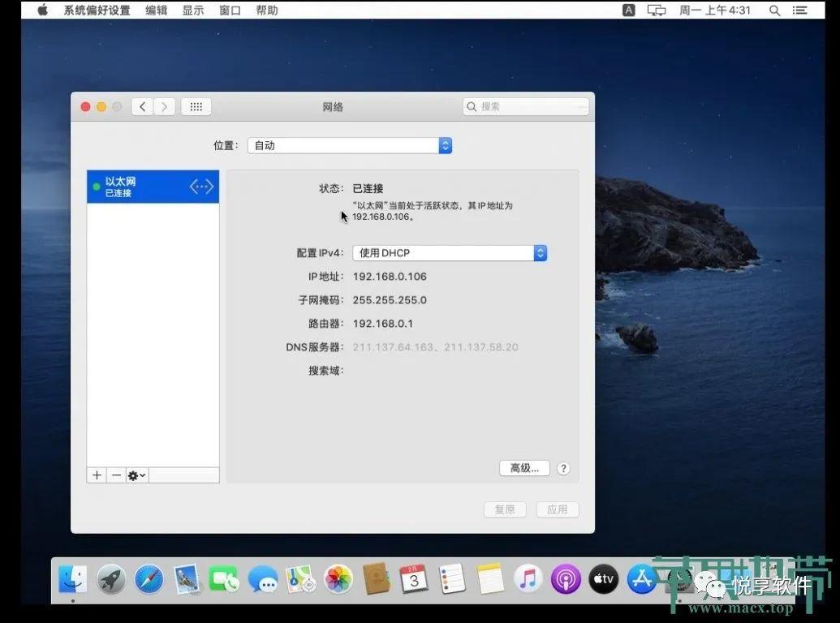Click the 搜索 search field
Screen dimensions: 840x623
526,106
